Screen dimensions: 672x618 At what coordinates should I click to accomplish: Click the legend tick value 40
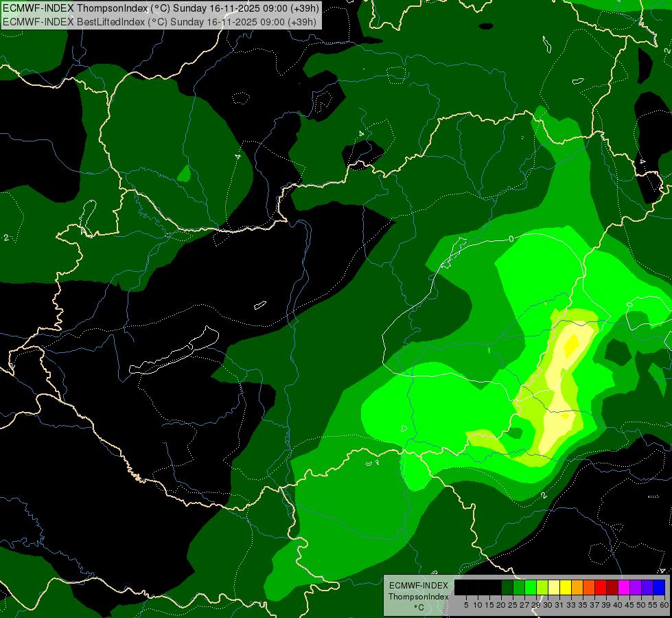[x=618, y=605]
